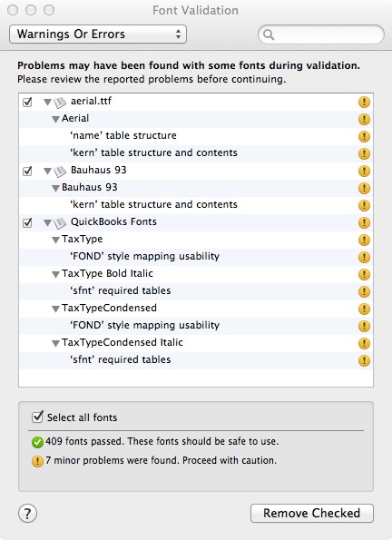Open the Warnings Or Errors filter dropdown

click(x=98, y=34)
